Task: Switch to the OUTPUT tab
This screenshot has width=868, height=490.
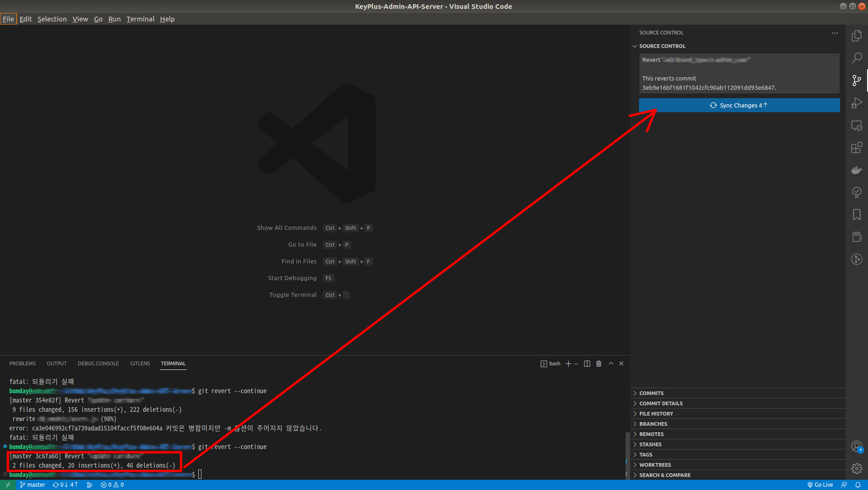Action: [57, 363]
